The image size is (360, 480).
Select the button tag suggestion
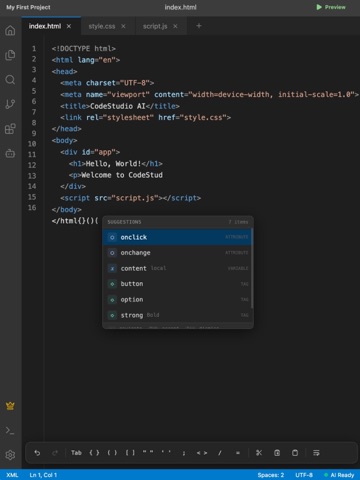[177, 284]
